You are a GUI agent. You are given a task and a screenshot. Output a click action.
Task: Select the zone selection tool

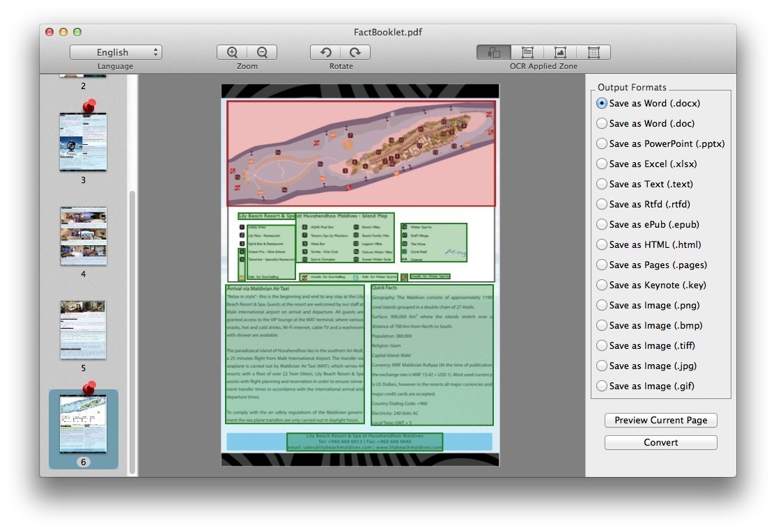pyautogui.click(x=494, y=52)
